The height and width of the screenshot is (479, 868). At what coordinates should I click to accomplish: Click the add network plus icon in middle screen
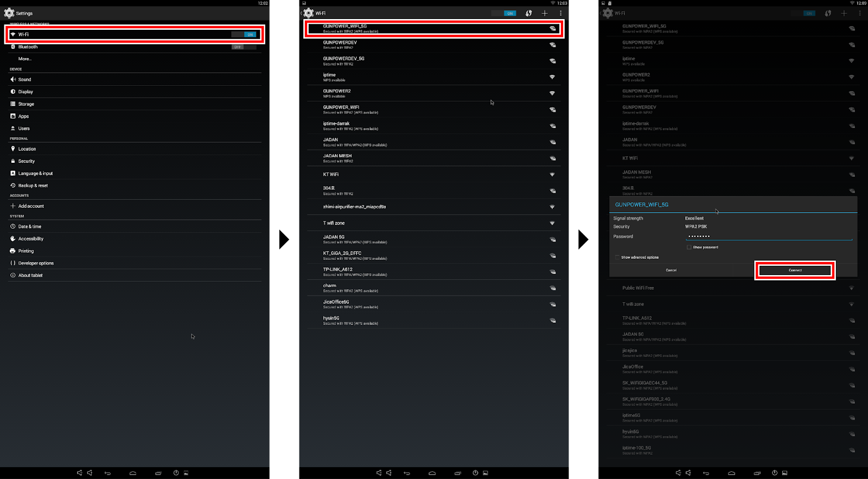coord(545,13)
